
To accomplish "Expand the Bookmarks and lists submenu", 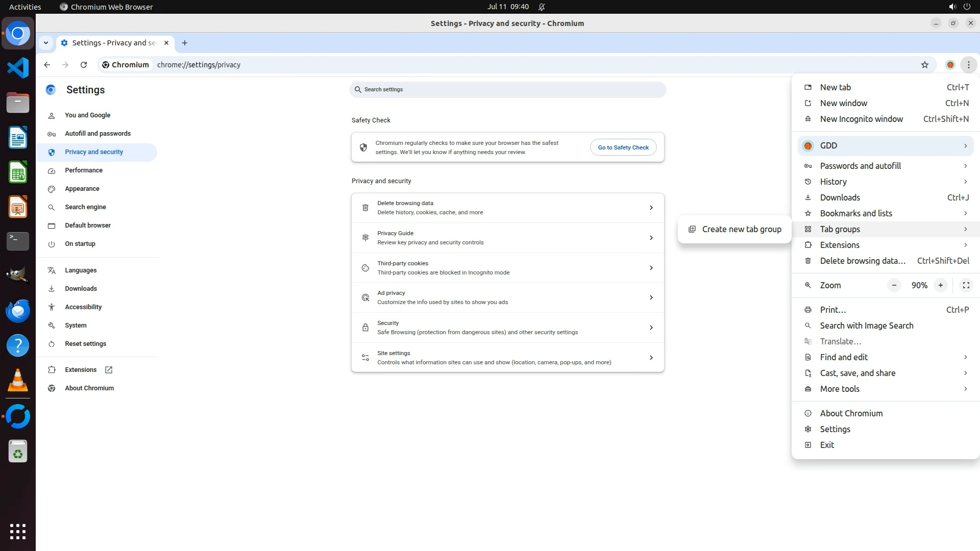I will (x=885, y=213).
